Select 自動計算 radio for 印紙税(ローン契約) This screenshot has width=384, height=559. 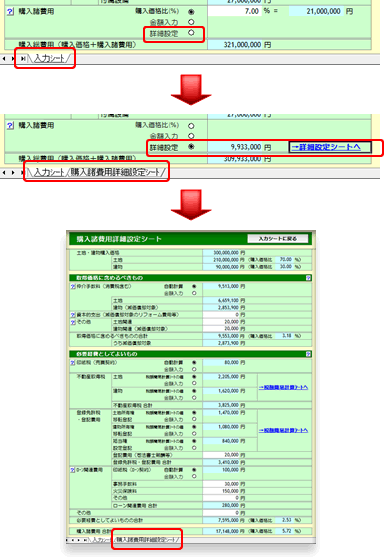click(x=194, y=470)
